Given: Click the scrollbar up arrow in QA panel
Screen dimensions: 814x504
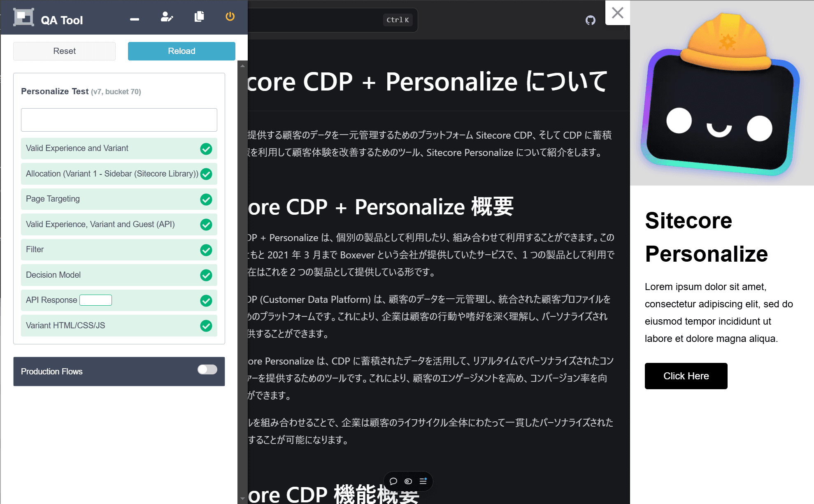Looking at the screenshot, I should 242,66.
